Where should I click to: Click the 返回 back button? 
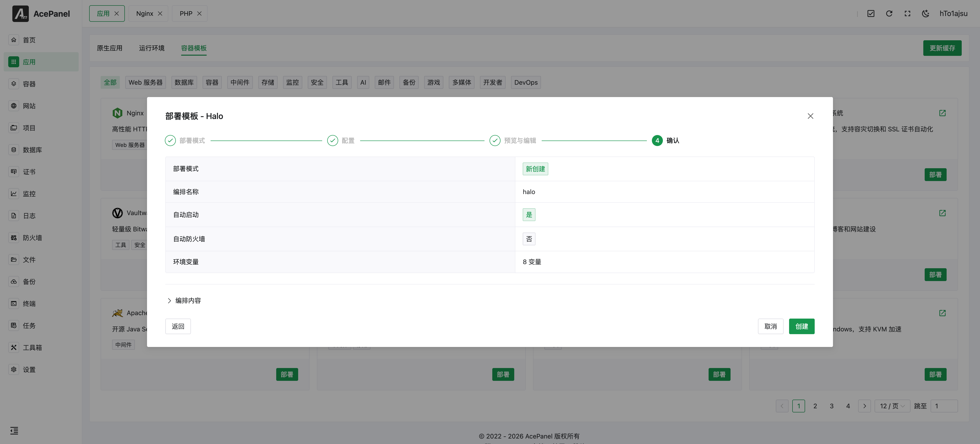[178, 326]
